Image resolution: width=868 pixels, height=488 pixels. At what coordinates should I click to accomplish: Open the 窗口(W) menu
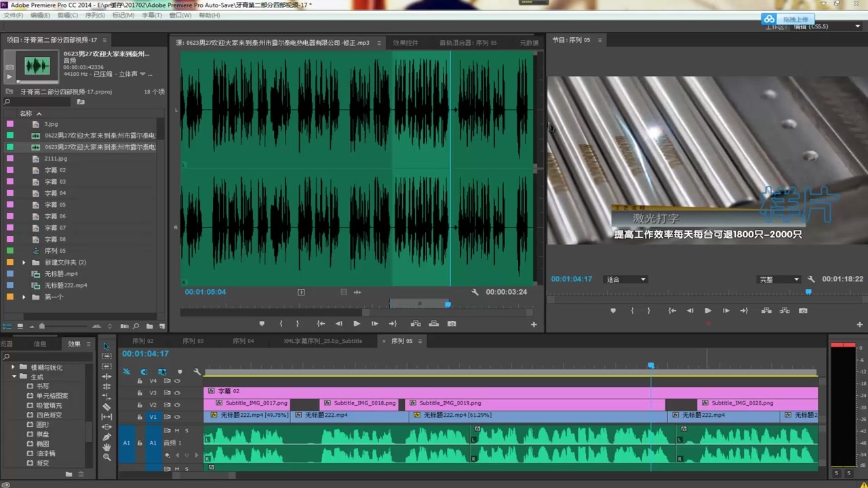point(180,15)
